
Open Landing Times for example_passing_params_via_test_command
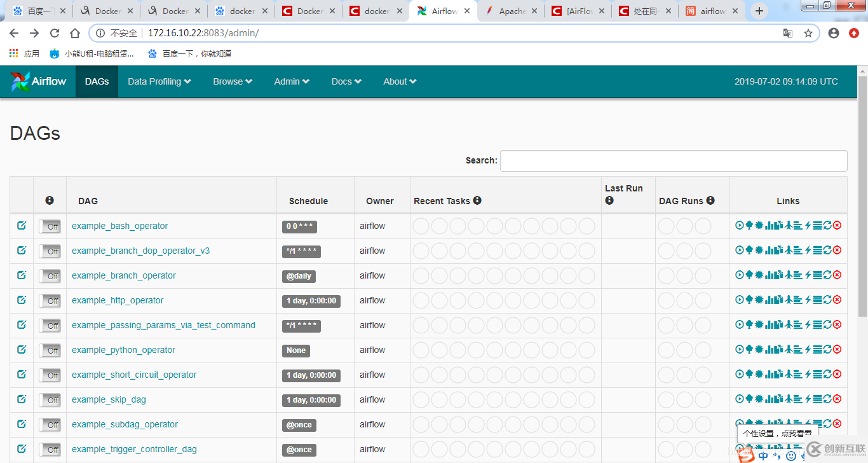coord(788,324)
